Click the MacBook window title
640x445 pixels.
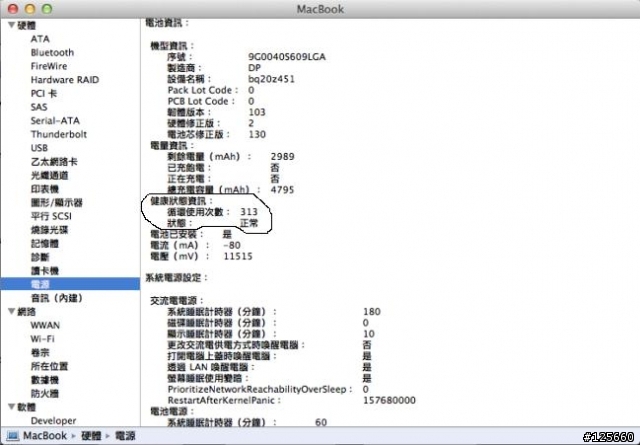(320, 9)
